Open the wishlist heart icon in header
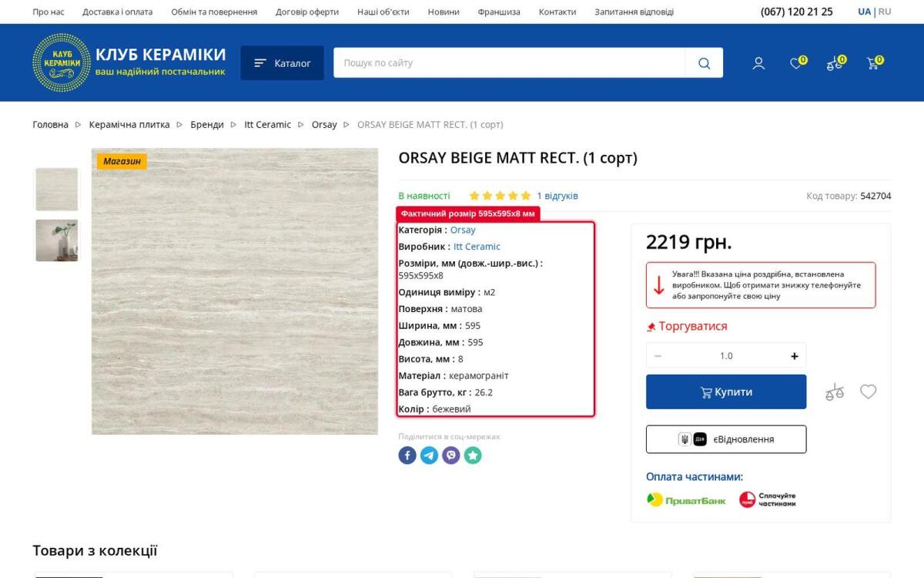This screenshot has width=924, height=578. pos(798,63)
